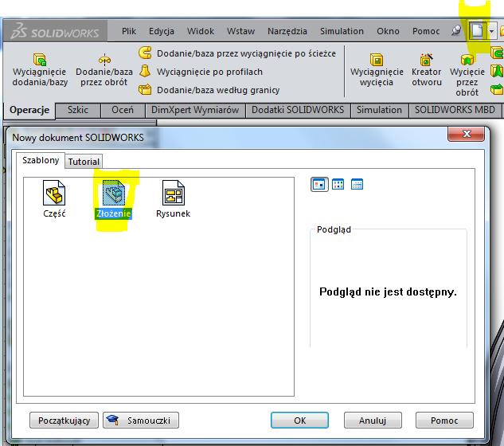Open SOLIDWORKS MBD ribbon tab
The image size is (504, 446).
tap(455, 110)
